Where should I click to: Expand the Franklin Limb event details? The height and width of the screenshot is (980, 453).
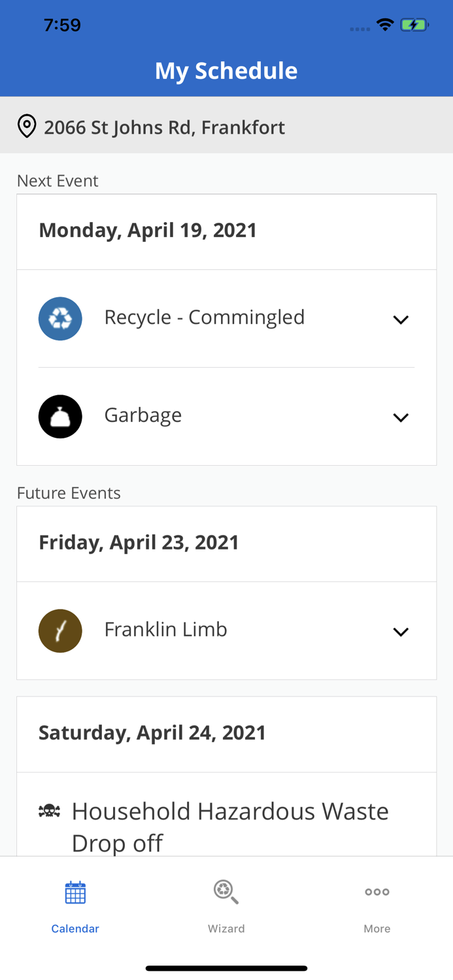401,630
